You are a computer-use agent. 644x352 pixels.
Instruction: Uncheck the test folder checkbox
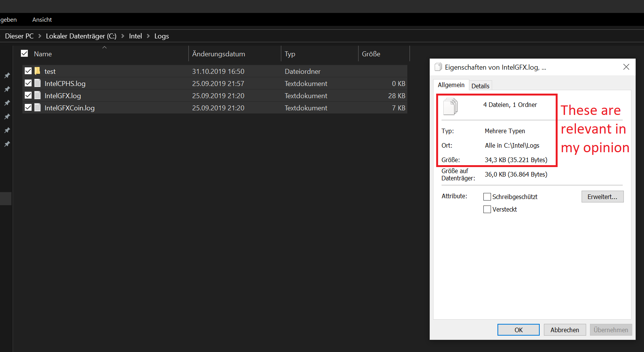(x=28, y=71)
